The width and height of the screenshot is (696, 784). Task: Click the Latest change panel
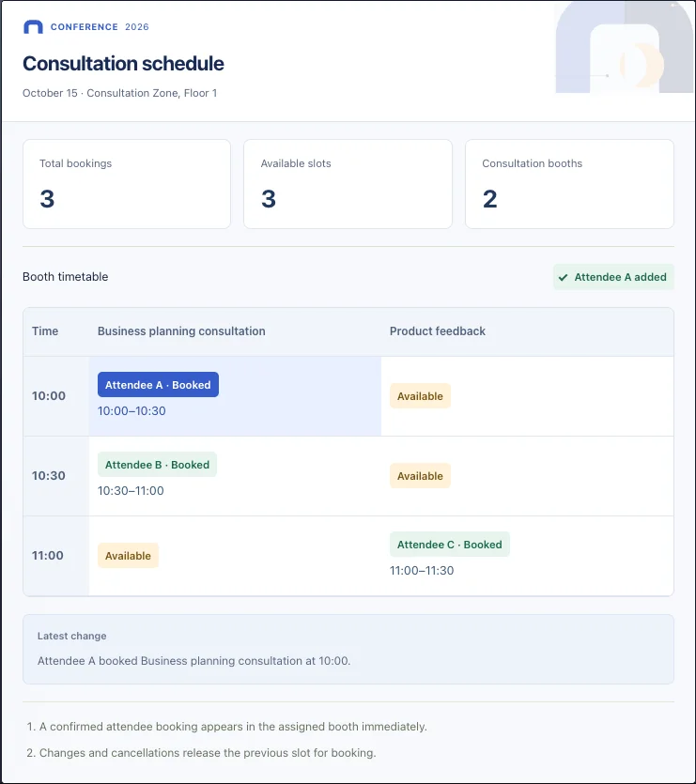[x=348, y=649]
